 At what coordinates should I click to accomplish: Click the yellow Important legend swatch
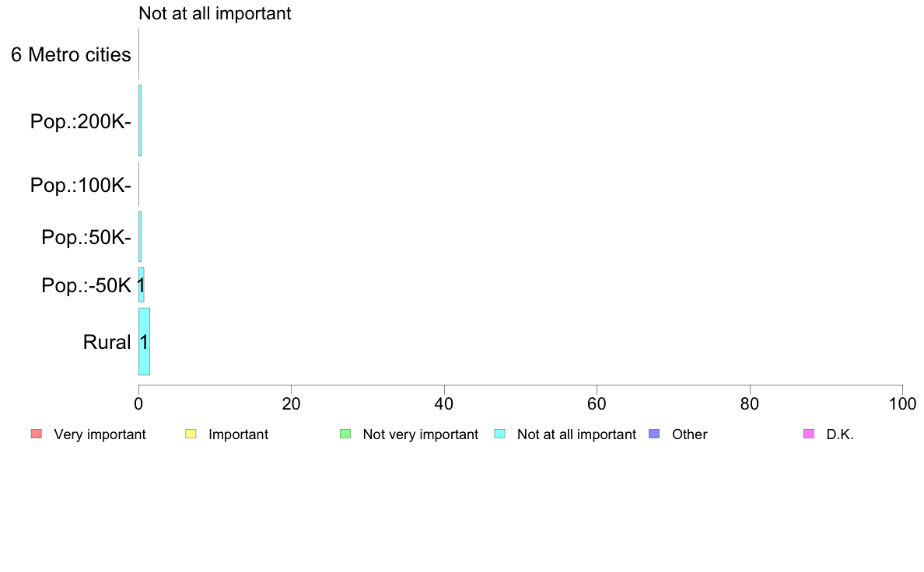(191, 434)
